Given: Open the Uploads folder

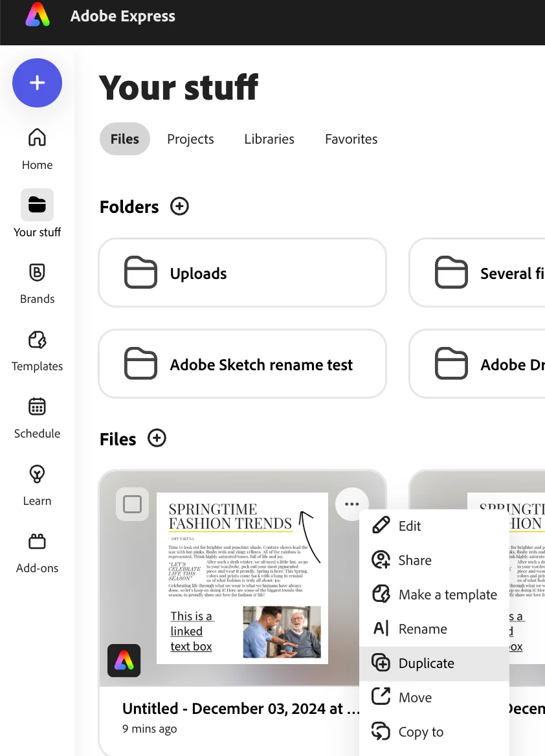Looking at the screenshot, I should click(243, 272).
